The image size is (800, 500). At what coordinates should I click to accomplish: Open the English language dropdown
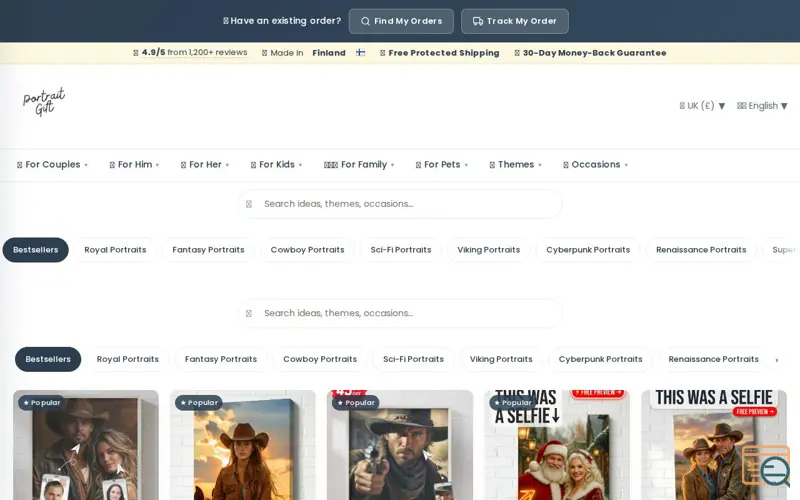click(762, 106)
